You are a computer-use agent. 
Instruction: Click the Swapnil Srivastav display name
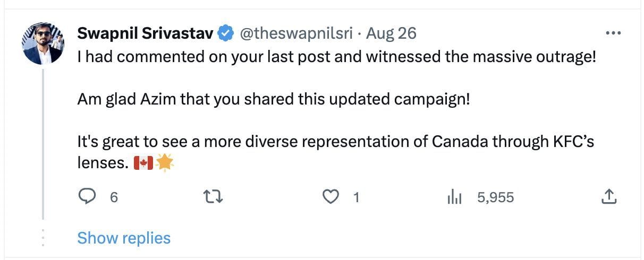point(145,33)
